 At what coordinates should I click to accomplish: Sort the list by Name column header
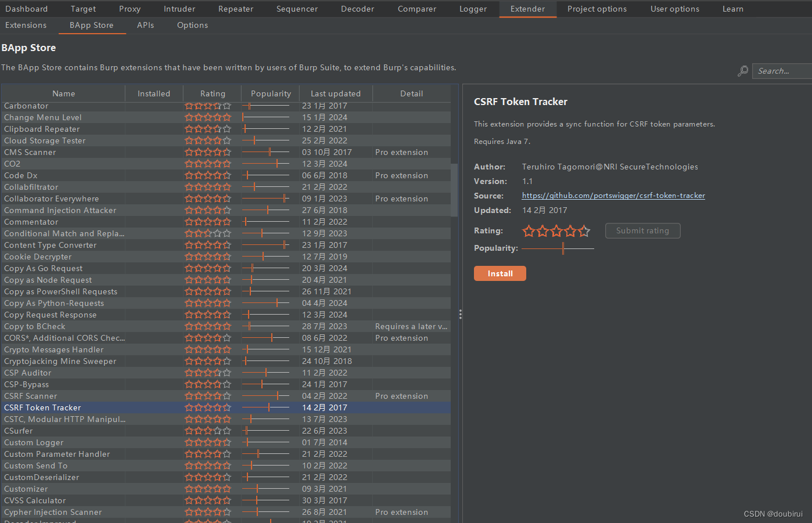point(63,93)
